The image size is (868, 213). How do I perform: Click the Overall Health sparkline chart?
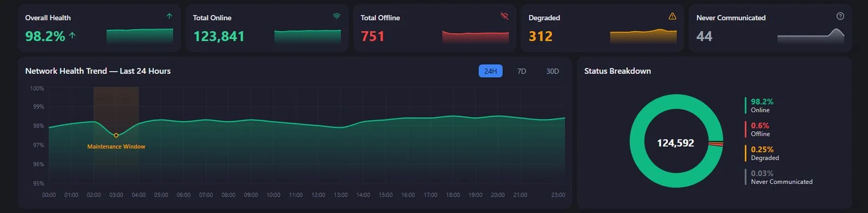[x=140, y=36]
